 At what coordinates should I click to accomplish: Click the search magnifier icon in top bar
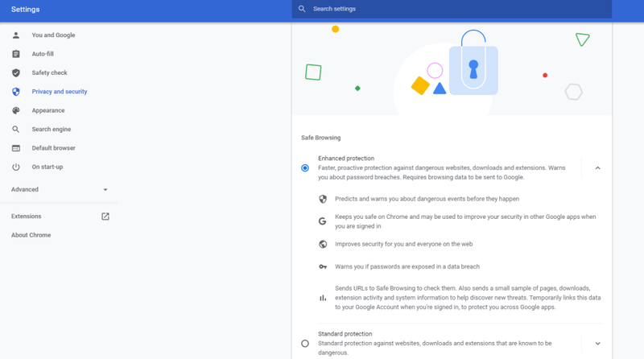coord(302,9)
